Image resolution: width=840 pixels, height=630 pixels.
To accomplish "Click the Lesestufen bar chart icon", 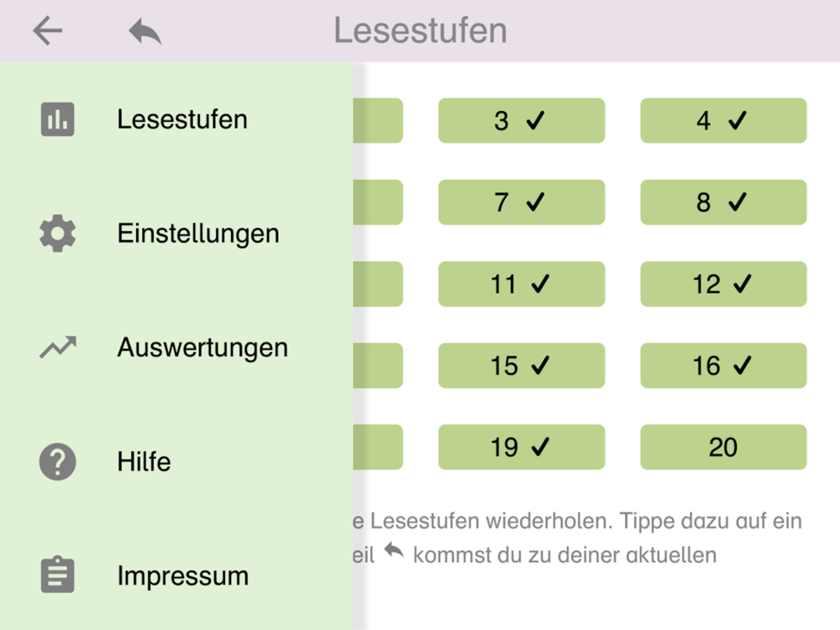I will tap(57, 119).
